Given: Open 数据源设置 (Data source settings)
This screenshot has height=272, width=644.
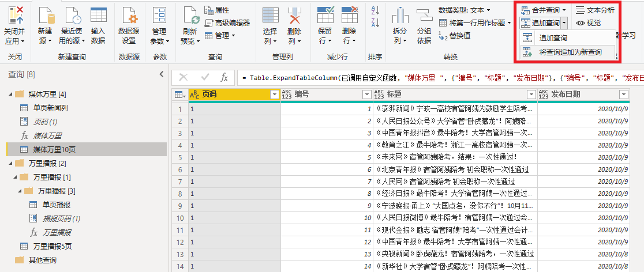Looking at the screenshot, I should click(129, 17).
